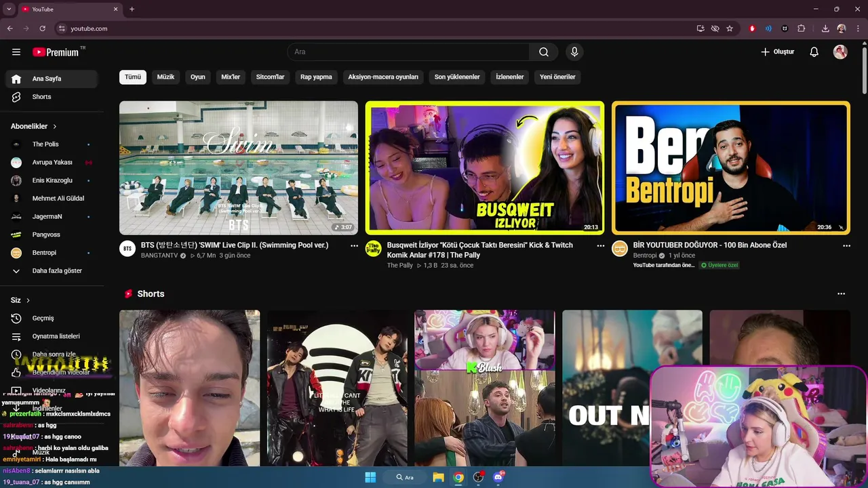Open the BTS SWIM video thumbnail

pos(239,168)
